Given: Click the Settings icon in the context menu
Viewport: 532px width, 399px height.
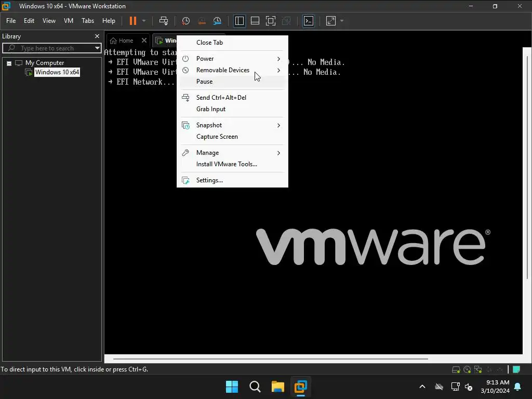Looking at the screenshot, I should coord(185,180).
